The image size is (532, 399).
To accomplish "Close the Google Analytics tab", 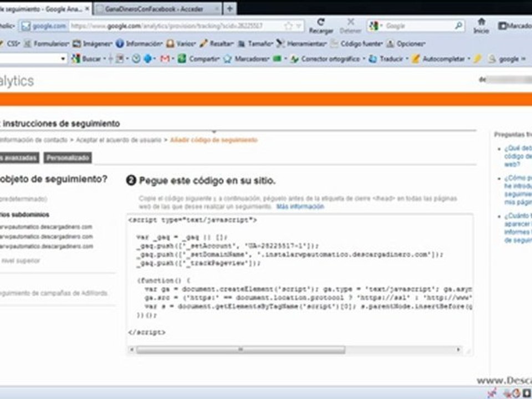I will pos(87,9).
